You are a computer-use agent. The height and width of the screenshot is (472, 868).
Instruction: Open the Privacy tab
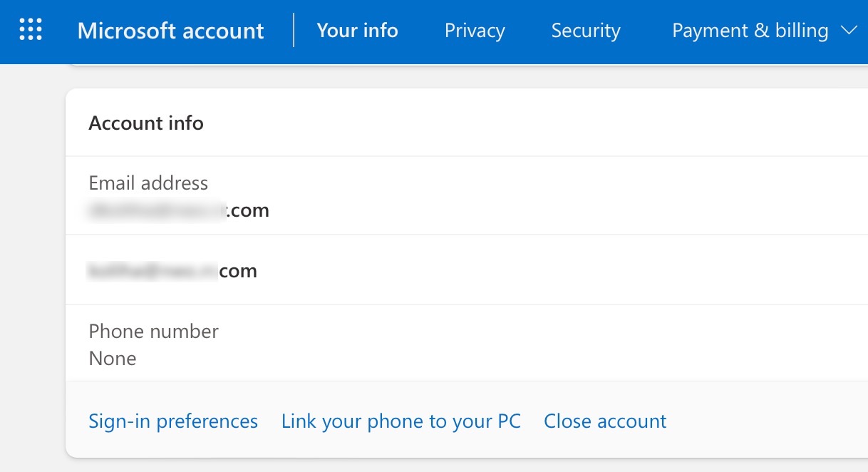[475, 31]
